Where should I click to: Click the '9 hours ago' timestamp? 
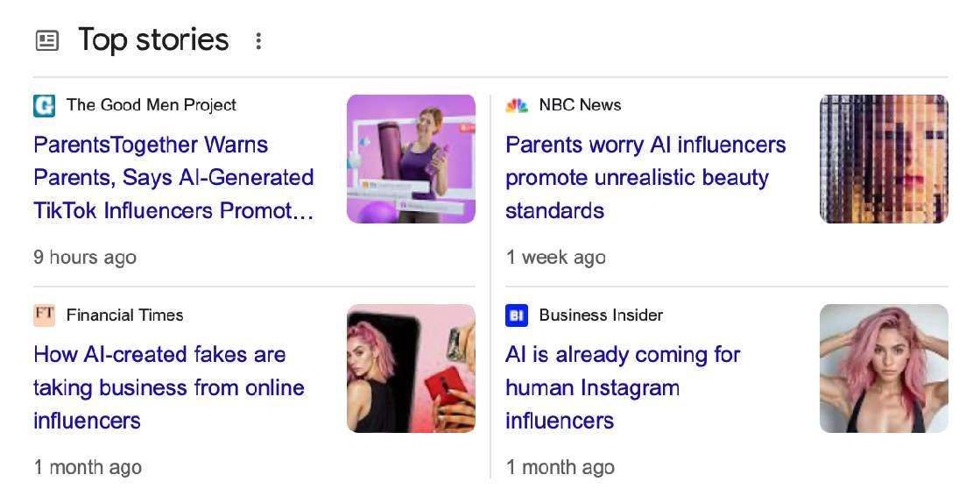[x=85, y=258]
